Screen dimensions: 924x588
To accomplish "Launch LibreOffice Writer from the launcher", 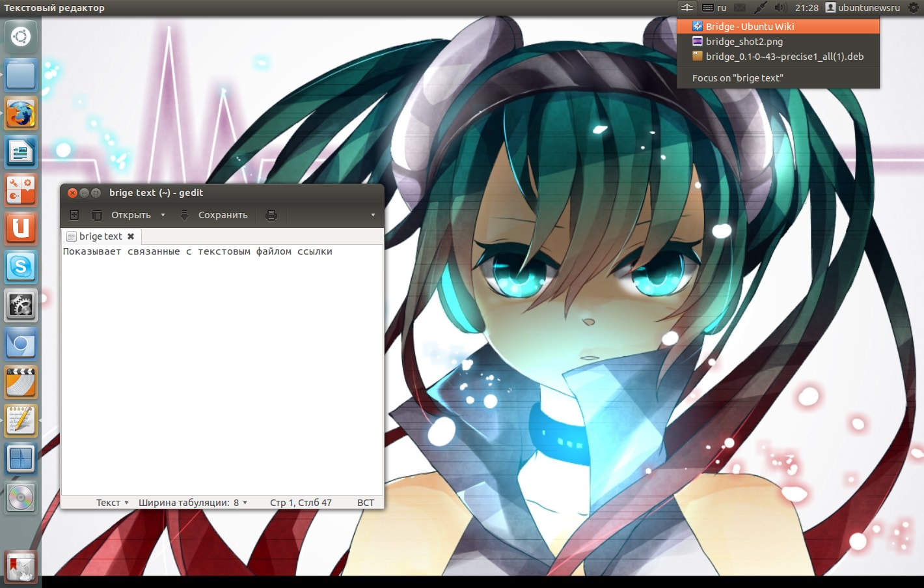I will pyautogui.click(x=21, y=152).
